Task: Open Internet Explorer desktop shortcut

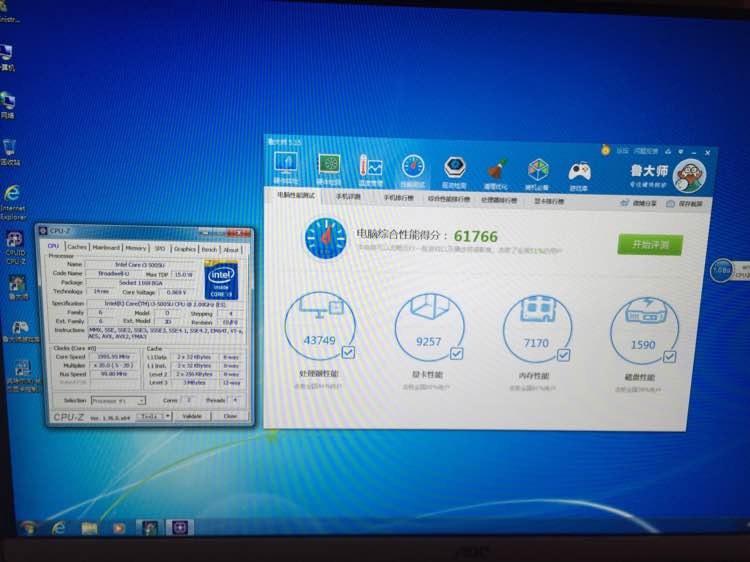Action: coord(12,203)
